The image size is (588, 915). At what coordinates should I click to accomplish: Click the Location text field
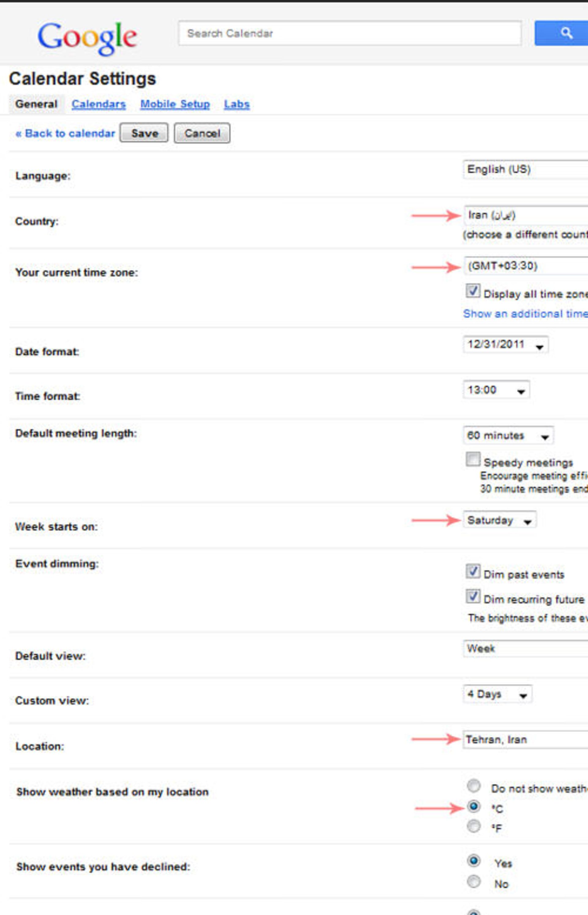point(525,740)
